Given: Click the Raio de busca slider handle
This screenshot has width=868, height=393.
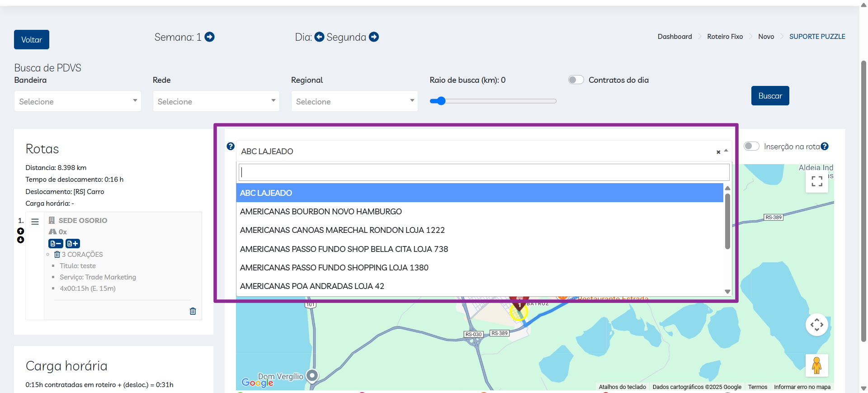Looking at the screenshot, I should tap(441, 101).
